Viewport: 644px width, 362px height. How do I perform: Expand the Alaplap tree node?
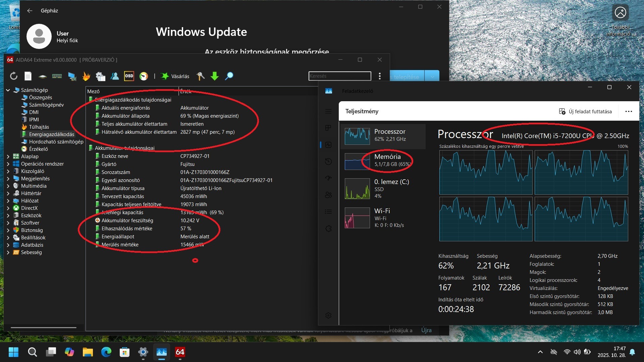click(x=8, y=157)
